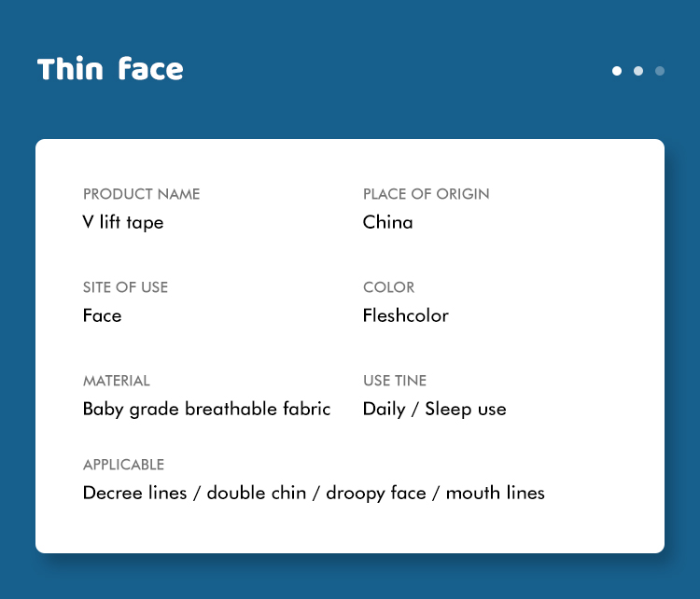Click the COLOR label
The height and width of the screenshot is (599, 700).
(x=388, y=287)
